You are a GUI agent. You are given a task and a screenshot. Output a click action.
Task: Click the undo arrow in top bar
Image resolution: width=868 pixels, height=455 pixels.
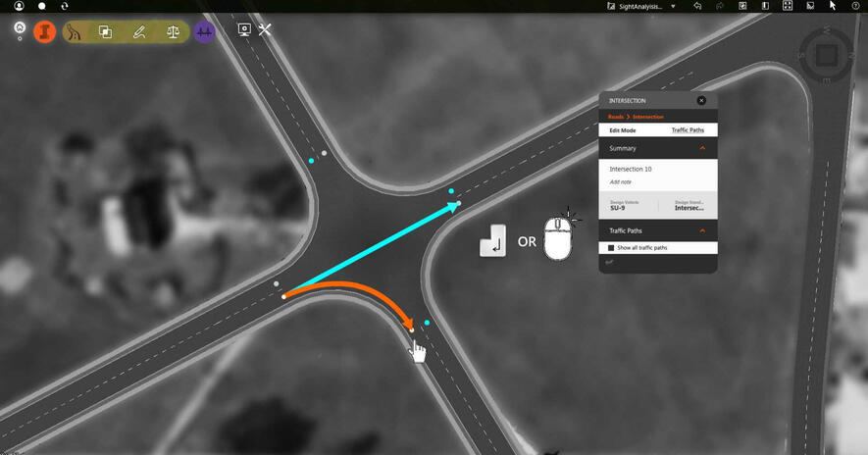[x=697, y=6]
